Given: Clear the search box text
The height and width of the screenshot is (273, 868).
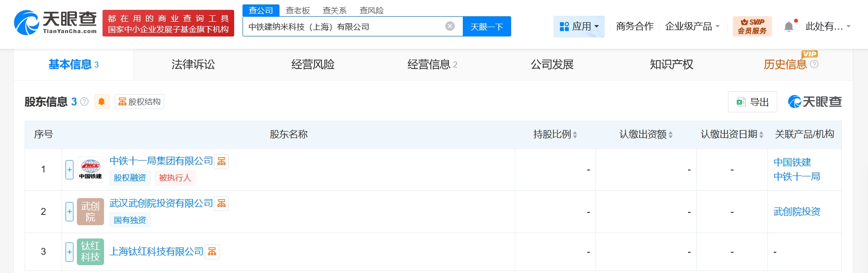Looking at the screenshot, I should pyautogui.click(x=450, y=27).
